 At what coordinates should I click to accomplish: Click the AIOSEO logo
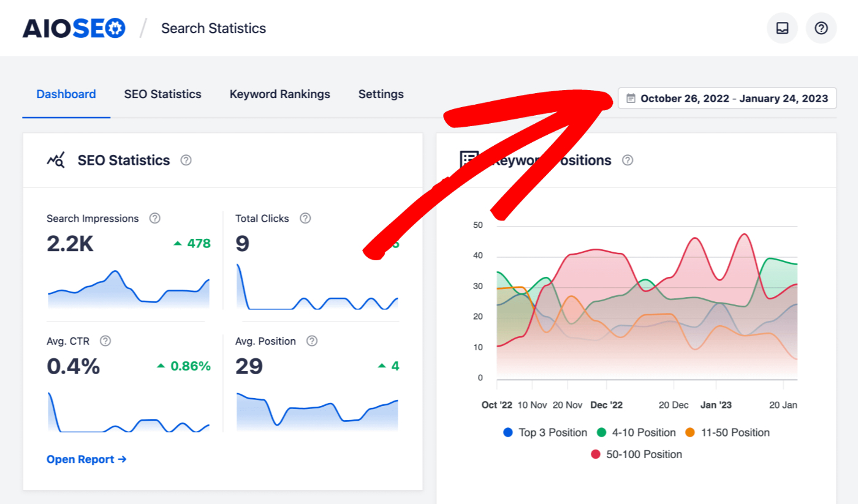(x=74, y=28)
